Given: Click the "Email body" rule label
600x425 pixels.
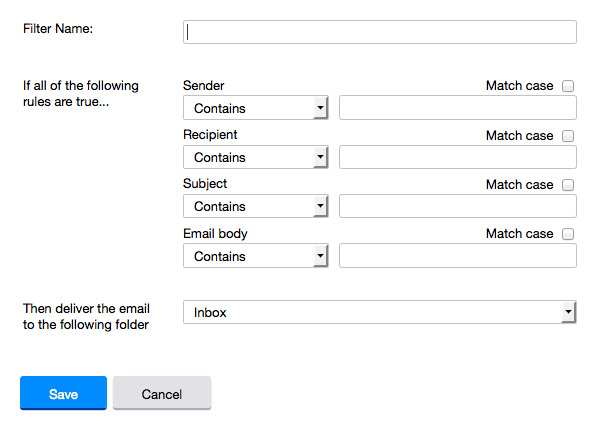Looking at the screenshot, I should tap(215, 234).
